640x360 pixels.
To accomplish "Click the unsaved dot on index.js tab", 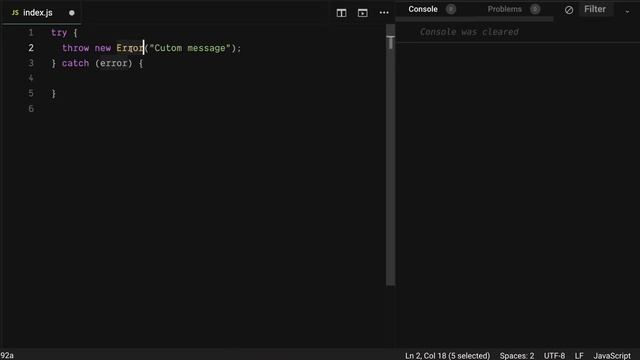I will coord(72,13).
